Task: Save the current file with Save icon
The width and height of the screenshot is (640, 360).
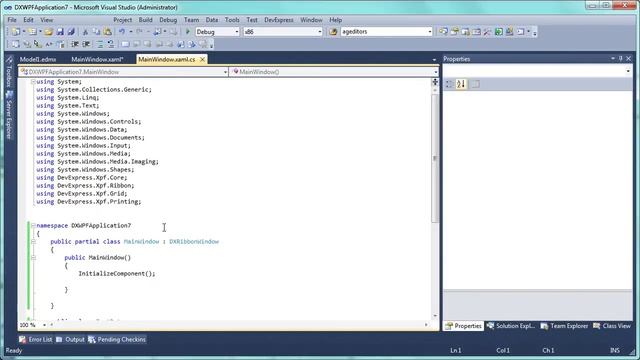Action: click(60, 32)
